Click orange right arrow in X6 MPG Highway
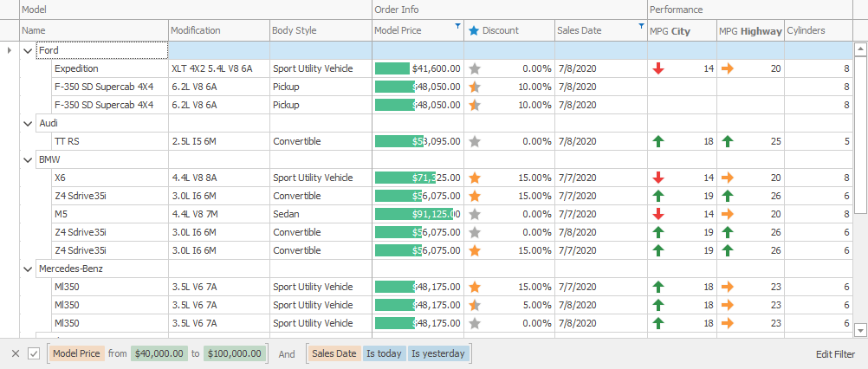 (x=728, y=178)
